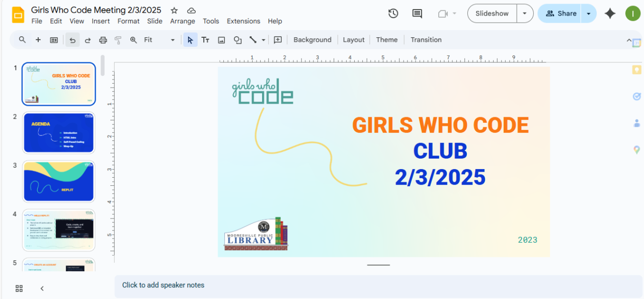Image resolution: width=644 pixels, height=299 pixels.
Task: Click the Redo arrow
Action: pos(88,40)
